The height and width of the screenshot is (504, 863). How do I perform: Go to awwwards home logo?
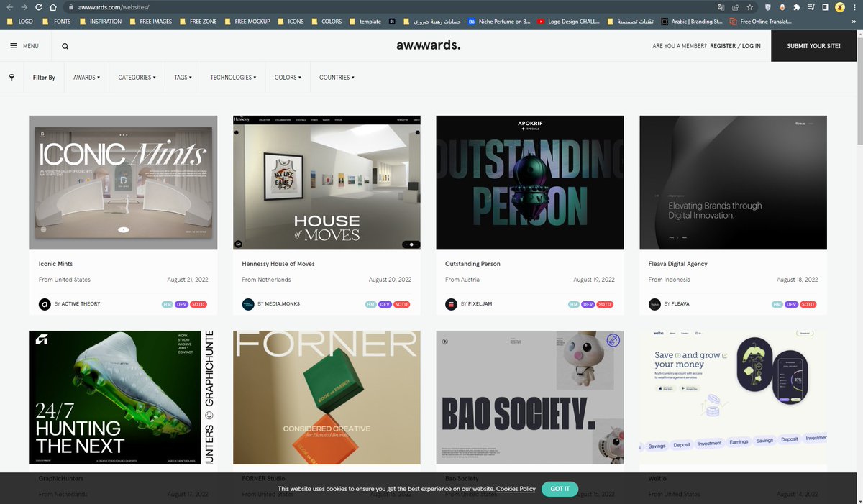429,45
